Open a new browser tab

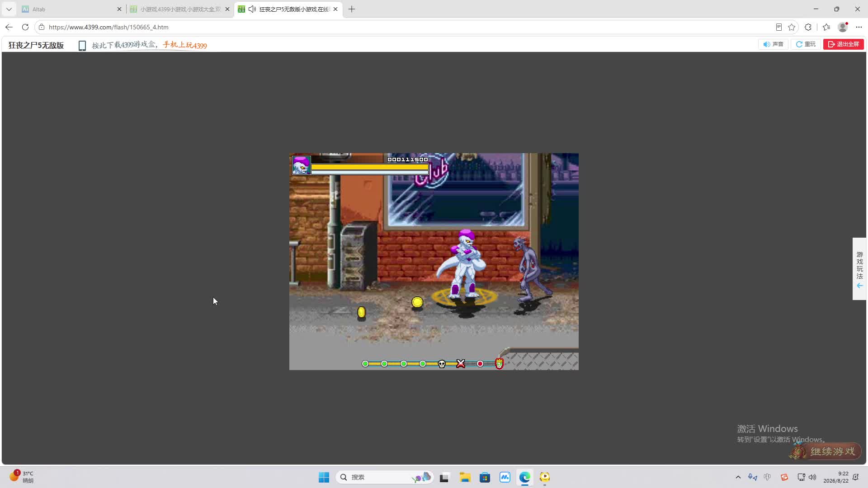click(352, 9)
